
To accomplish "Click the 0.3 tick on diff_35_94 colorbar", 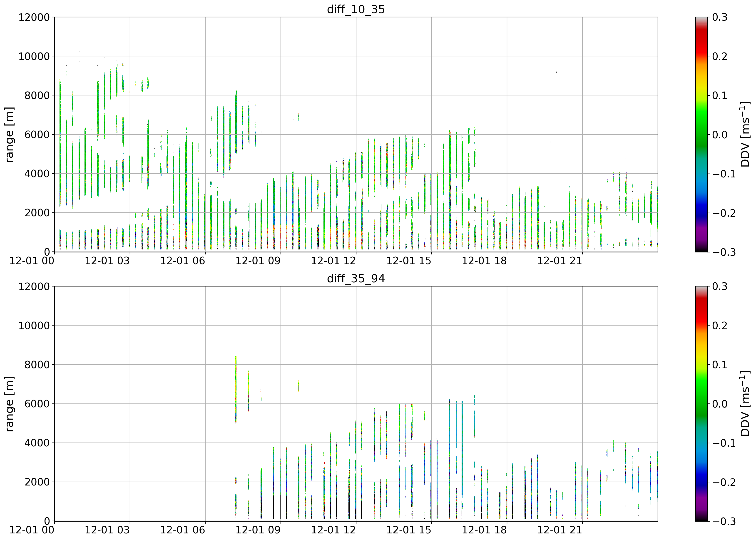I will 720,286.
